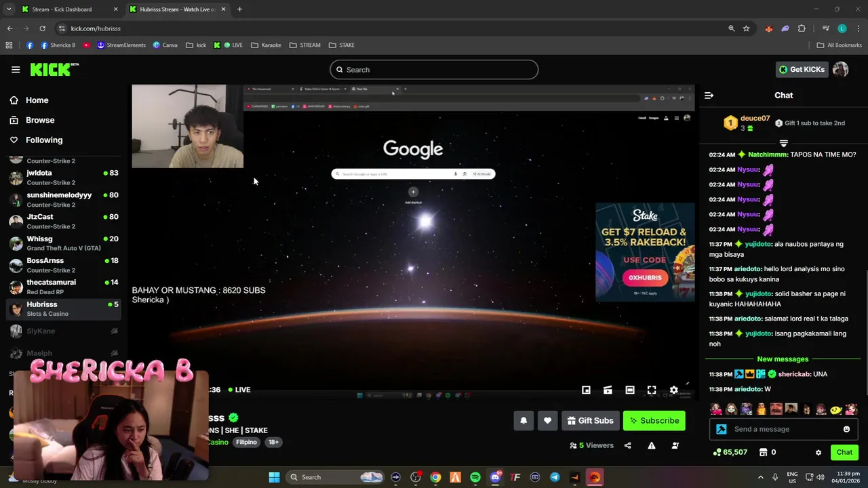This screenshot has width=868, height=488.
Task: Click the KICK logo
Action: click(54, 69)
